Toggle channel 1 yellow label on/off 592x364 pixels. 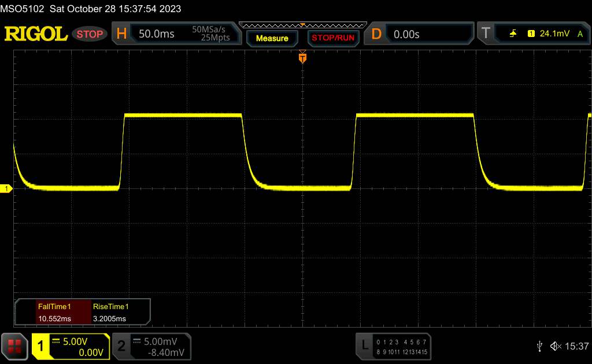click(x=41, y=346)
